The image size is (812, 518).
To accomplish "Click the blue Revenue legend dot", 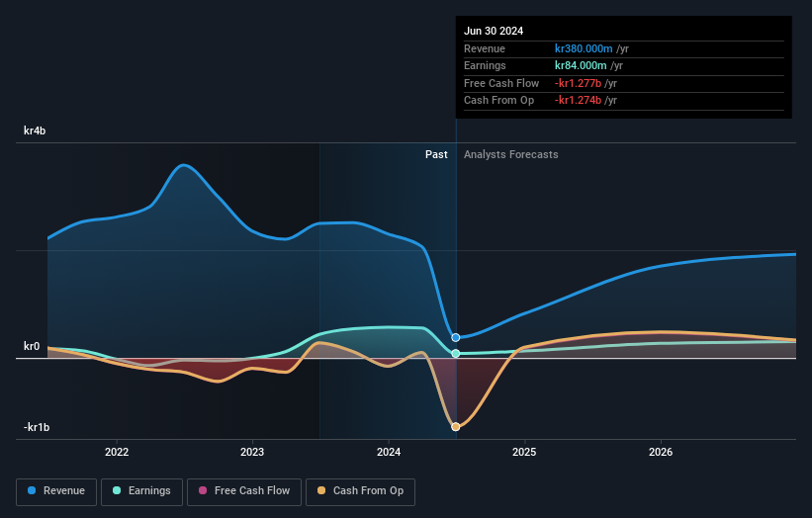I will (x=32, y=490).
